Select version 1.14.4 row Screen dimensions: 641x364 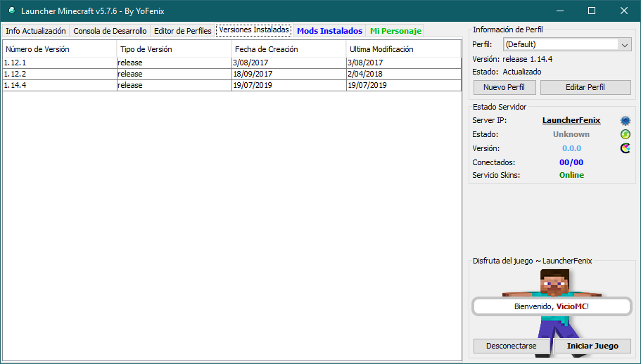(x=231, y=85)
